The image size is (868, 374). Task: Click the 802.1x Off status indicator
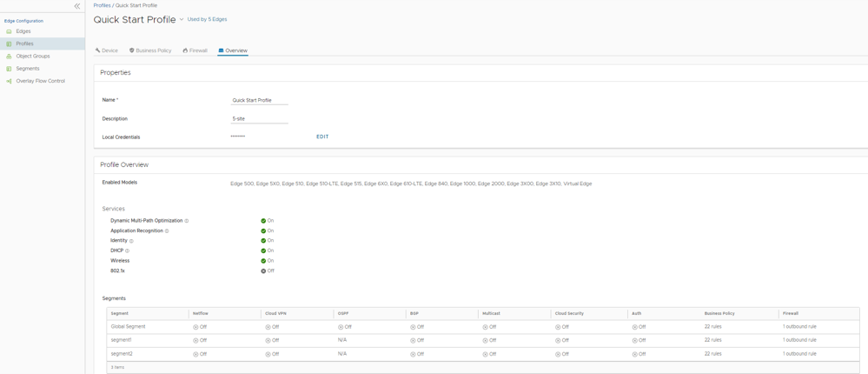click(263, 270)
